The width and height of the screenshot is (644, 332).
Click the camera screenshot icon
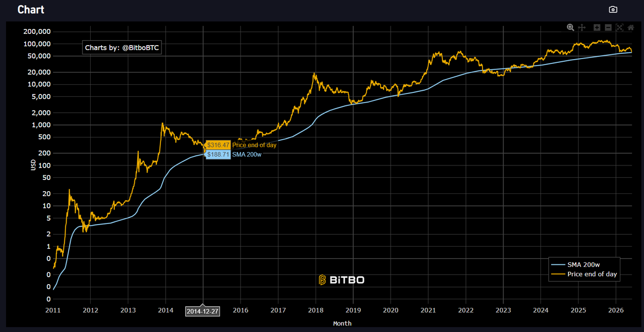point(613,9)
